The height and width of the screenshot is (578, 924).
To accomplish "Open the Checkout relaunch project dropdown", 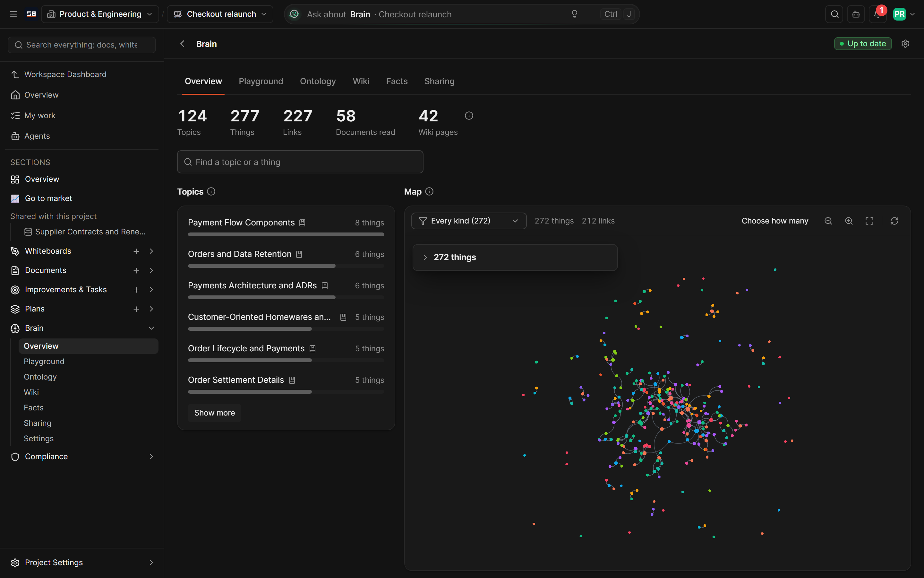I will 220,14.
